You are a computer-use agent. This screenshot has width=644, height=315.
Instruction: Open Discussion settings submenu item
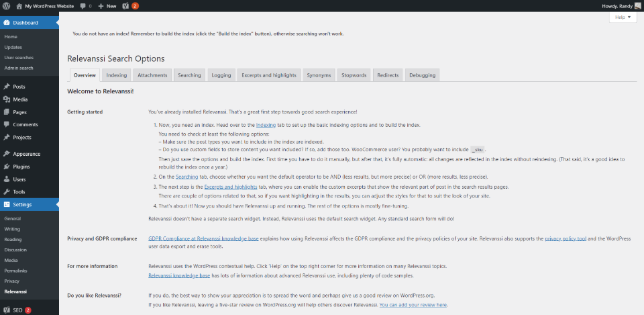tap(15, 250)
